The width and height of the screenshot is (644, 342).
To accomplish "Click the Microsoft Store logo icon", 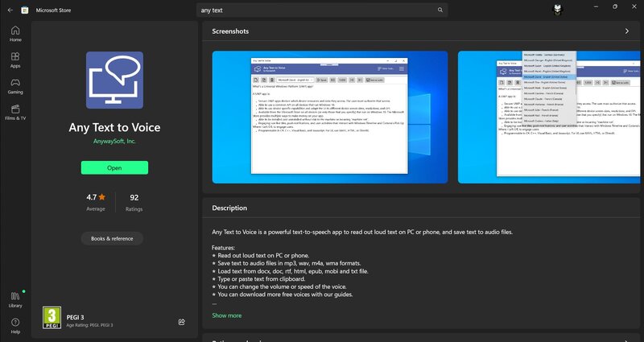I will [25, 10].
